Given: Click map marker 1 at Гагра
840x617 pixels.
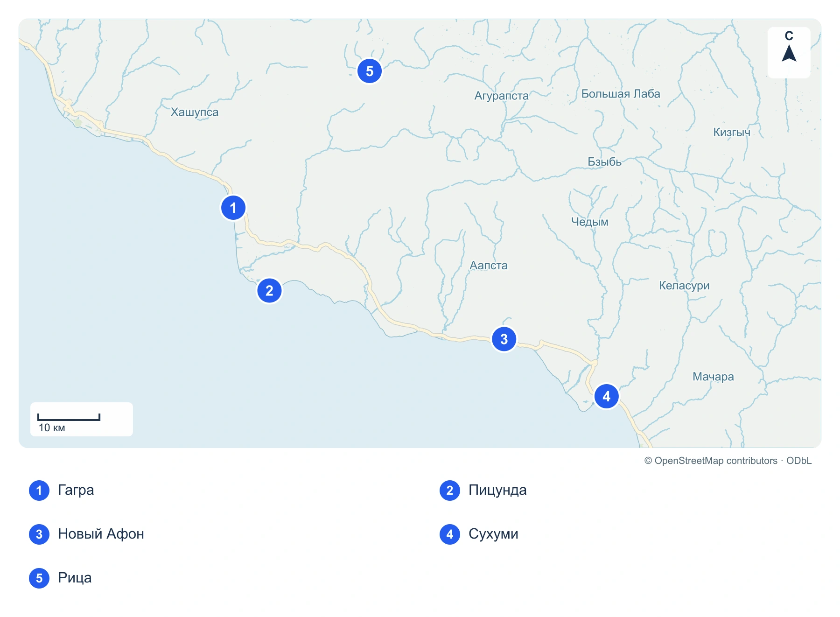Looking at the screenshot, I should tap(233, 208).
